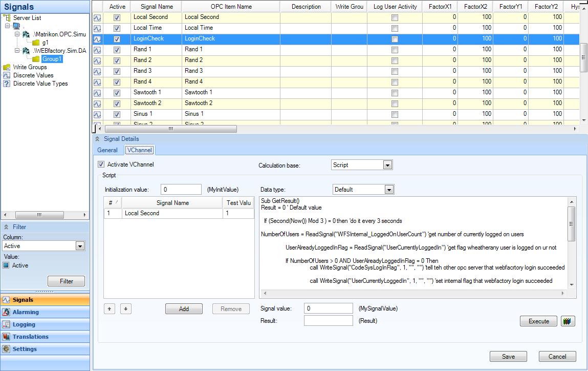Open the Alarming section in the sidebar
The height and width of the screenshot is (371, 588).
click(x=26, y=312)
